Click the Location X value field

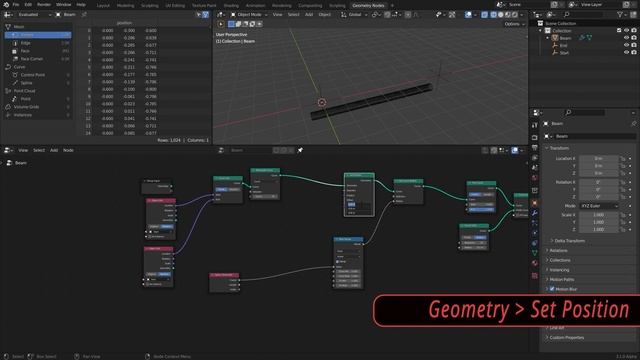pyautogui.click(x=599, y=158)
